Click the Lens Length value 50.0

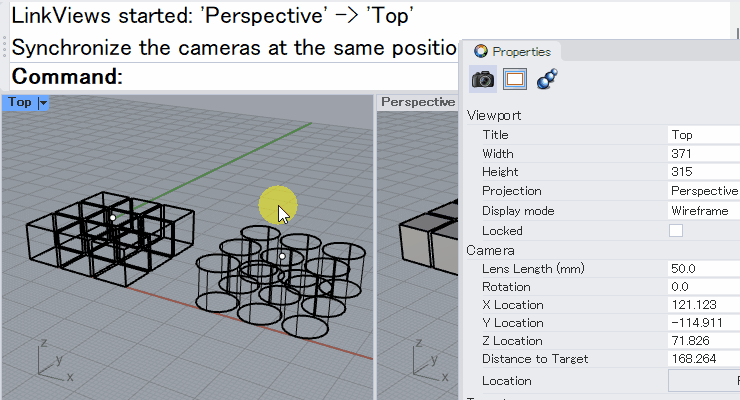tap(704, 269)
